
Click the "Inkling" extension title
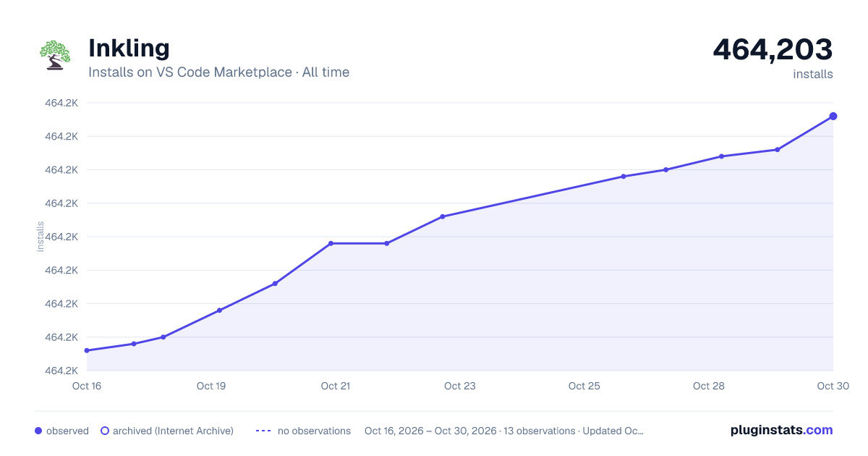click(129, 48)
